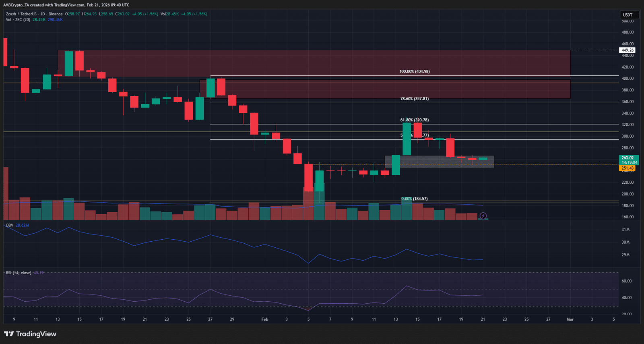Image resolution: width=644 pixels, height=344 pixels.
Task: Open the USDT currency selector
Action: [x=628, y=15]
